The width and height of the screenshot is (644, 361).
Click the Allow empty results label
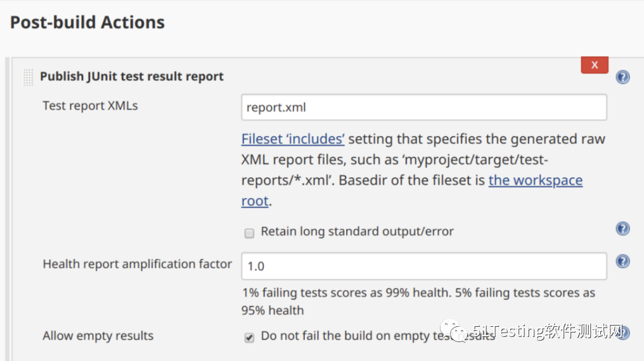point(98,336)
